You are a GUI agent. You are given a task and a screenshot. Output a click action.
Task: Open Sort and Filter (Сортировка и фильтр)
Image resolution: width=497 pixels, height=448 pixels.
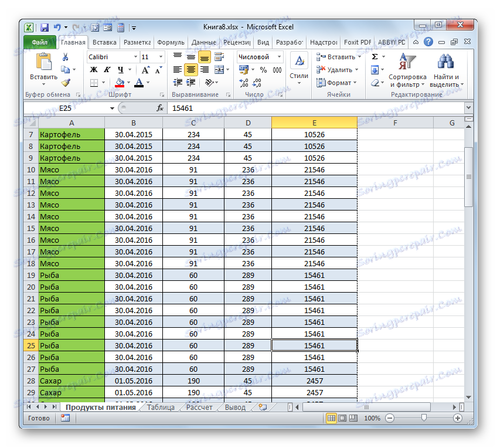click(x=407, y=70)
